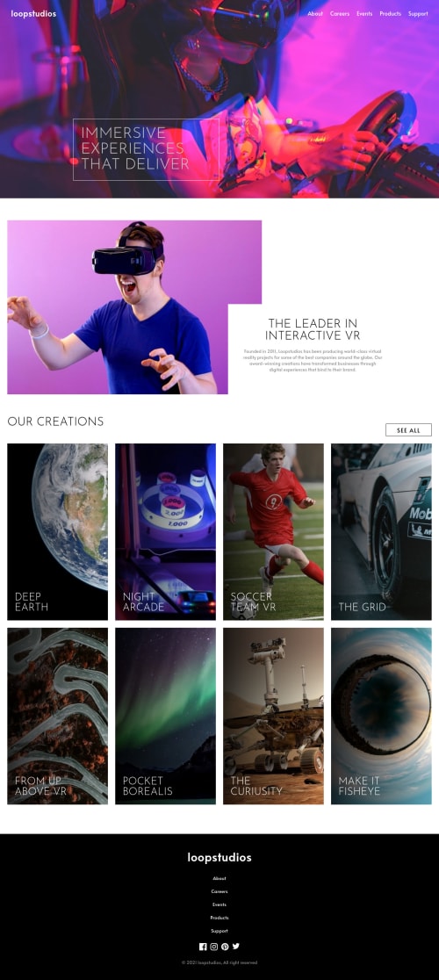Open Support in the top navigation
Image resolution: width=439 pixels, height=980 pixels.
pyautogui.click(x=419, y=14)
